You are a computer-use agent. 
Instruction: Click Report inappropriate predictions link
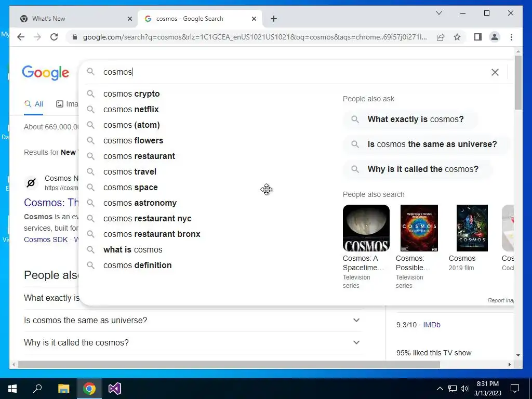[x=501, y=300]
